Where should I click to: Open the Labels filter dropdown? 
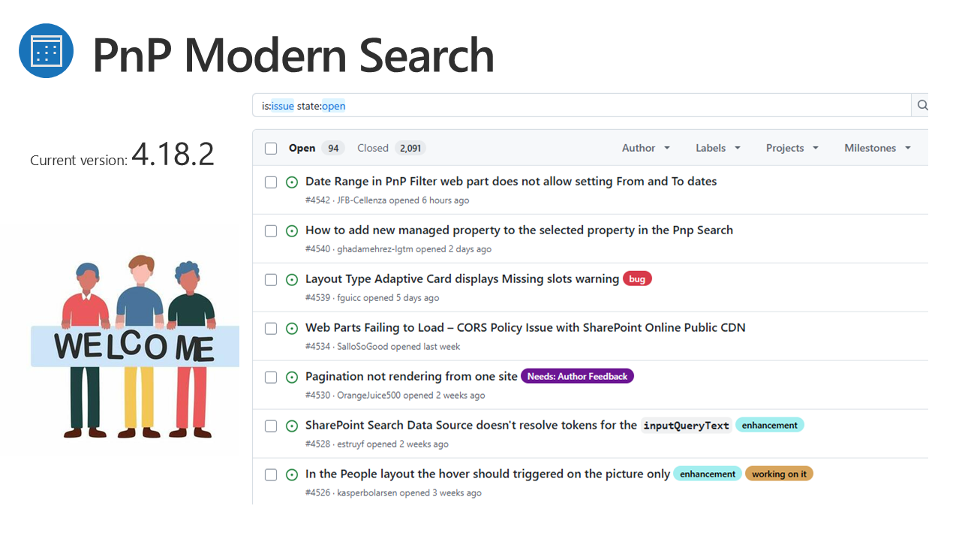717,149
